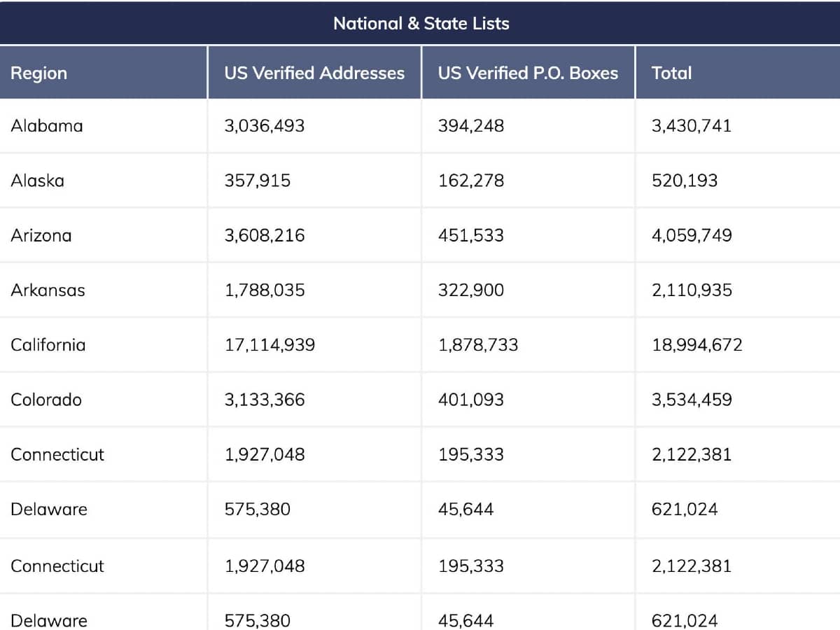Select Alaska's verified addresses value 357,915
This screenshot has width=840, height=630.
pyautogui.click(x=257, y=181)
